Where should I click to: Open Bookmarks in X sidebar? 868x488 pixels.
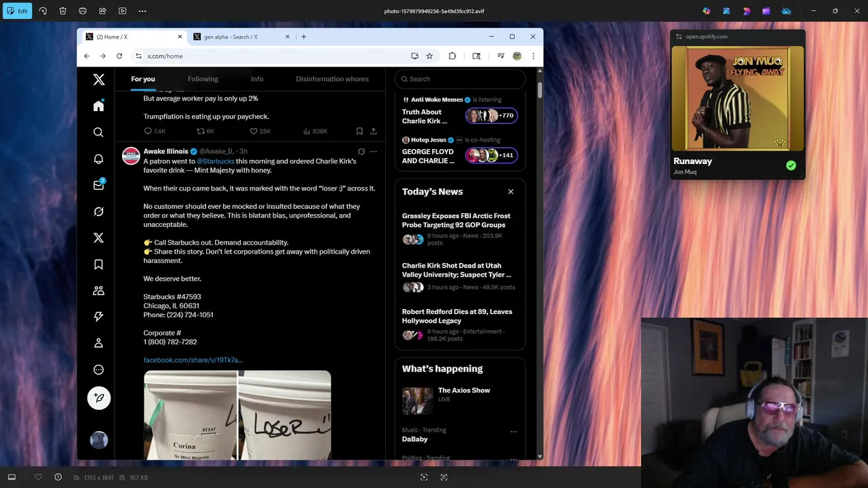click(x=98, y=264)
